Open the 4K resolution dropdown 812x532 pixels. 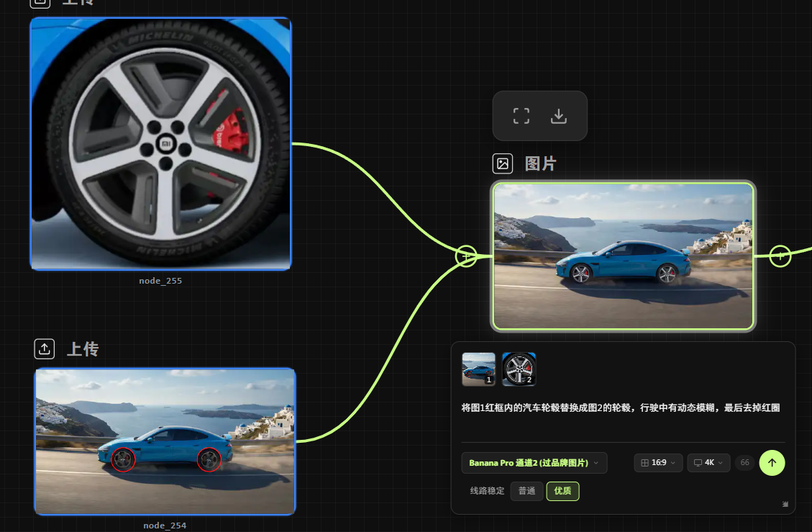point(708,463)
